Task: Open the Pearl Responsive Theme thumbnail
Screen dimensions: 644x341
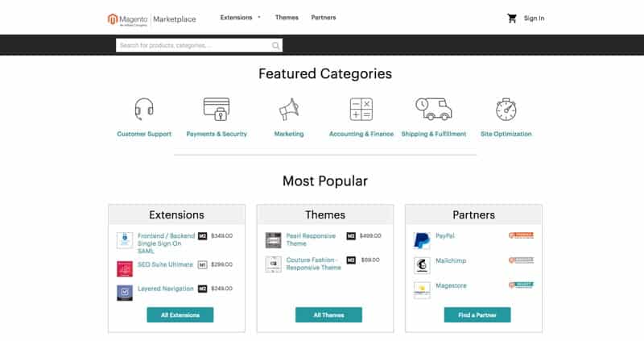Action: (273, 240)
